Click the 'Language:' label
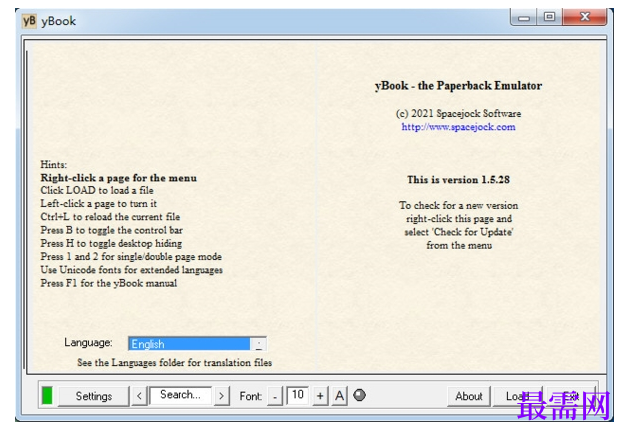The image size is (629, 437). (88, 343)
